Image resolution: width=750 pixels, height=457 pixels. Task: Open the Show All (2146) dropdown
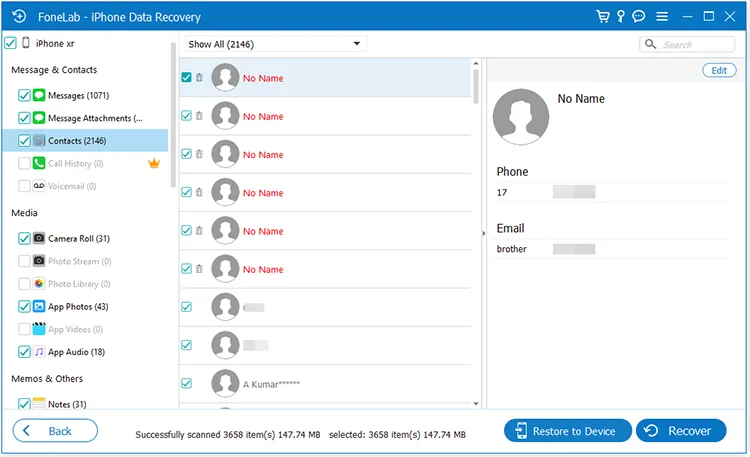[276, 44]
